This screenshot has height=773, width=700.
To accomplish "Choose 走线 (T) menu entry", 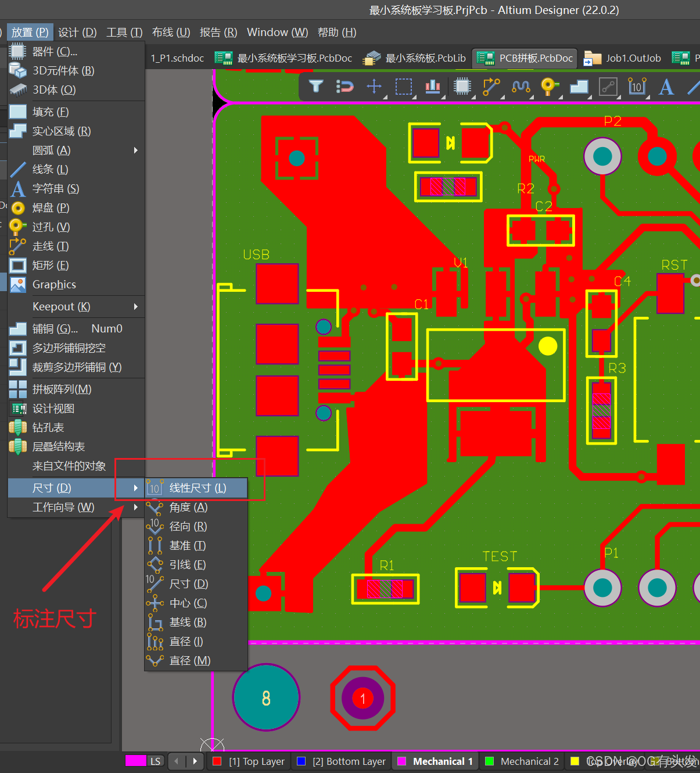I will tap(76, 246).
